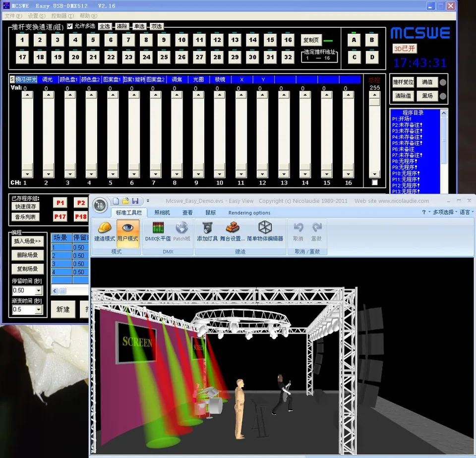Select scene row 3 in scene table

pos(70,263)
